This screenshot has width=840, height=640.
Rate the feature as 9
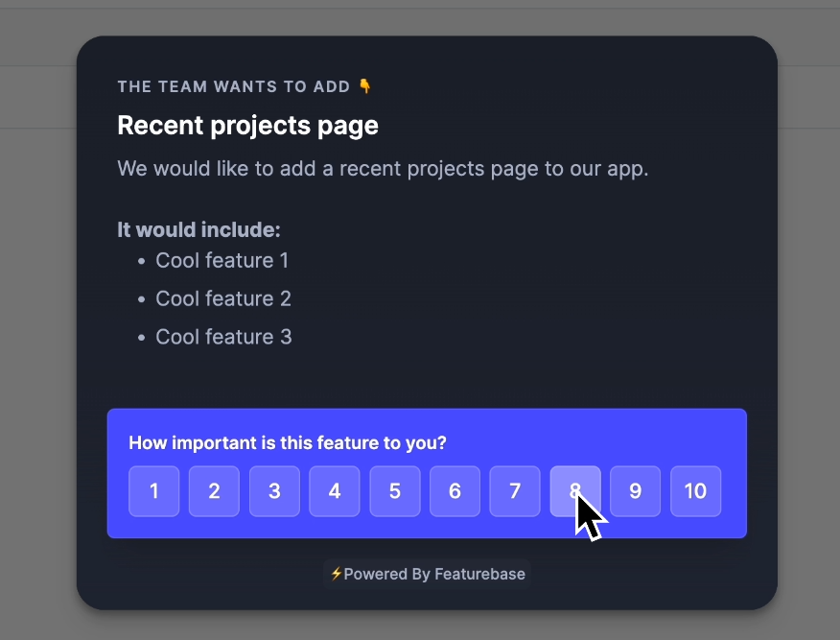click(x=636, y=491)
